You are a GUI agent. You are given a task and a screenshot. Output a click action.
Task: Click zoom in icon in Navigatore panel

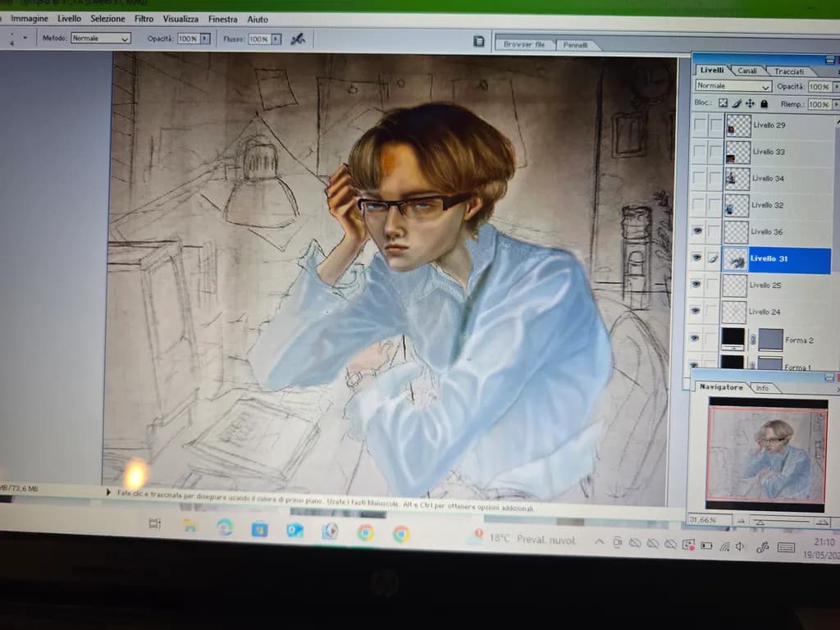pos(822,522)
